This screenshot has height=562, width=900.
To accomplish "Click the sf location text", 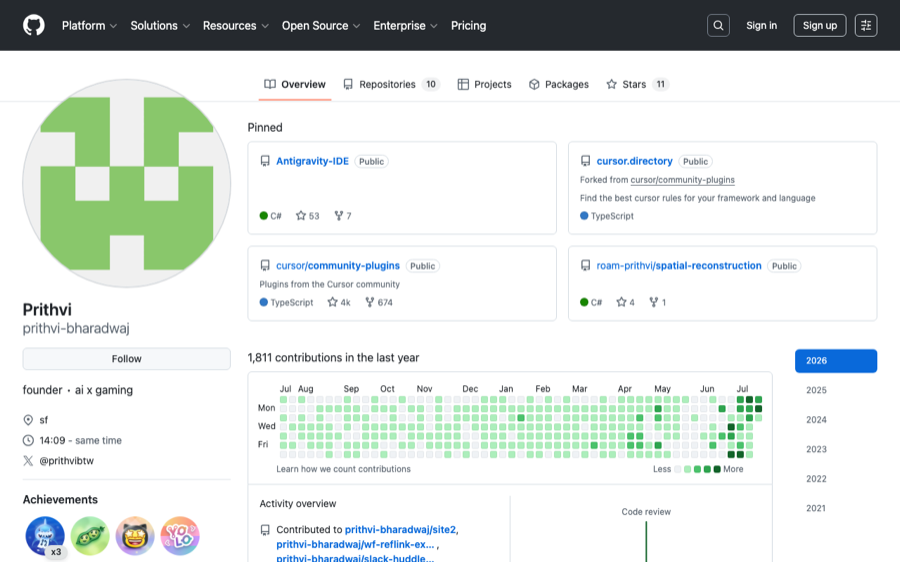I will [x=44, y=420].
